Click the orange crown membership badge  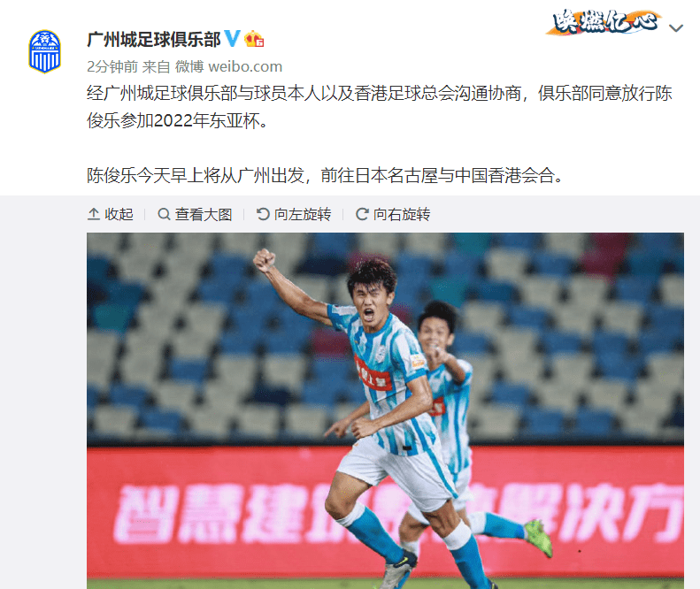(x=254, y=39)
